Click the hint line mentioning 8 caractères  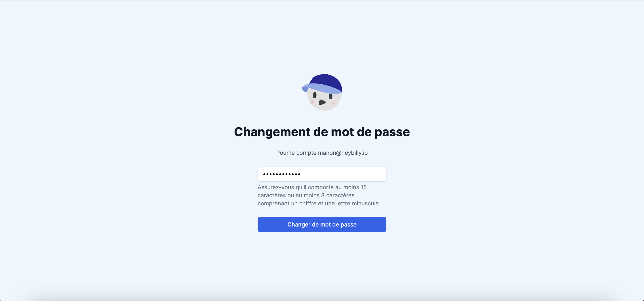click(306, 195)
